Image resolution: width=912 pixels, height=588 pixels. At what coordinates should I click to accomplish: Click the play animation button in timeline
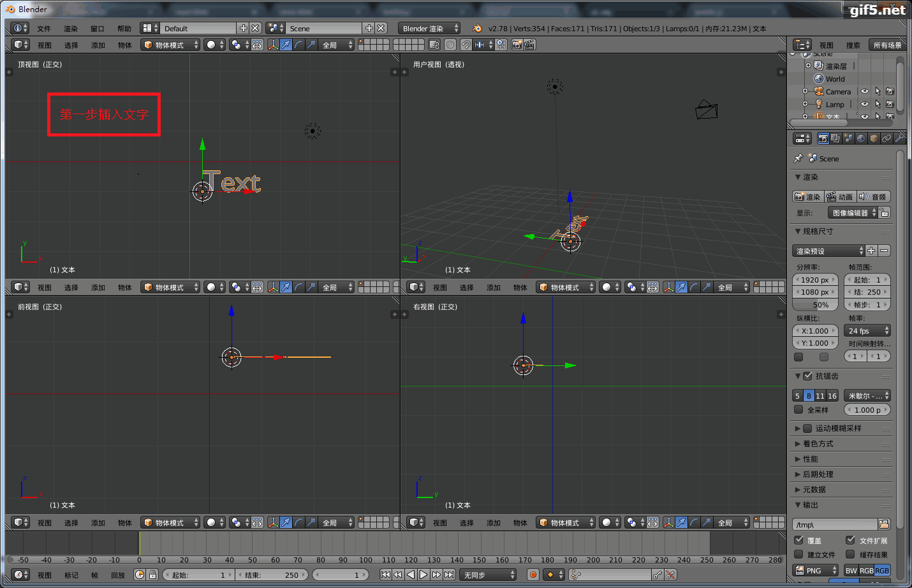[x=423, y=575]
